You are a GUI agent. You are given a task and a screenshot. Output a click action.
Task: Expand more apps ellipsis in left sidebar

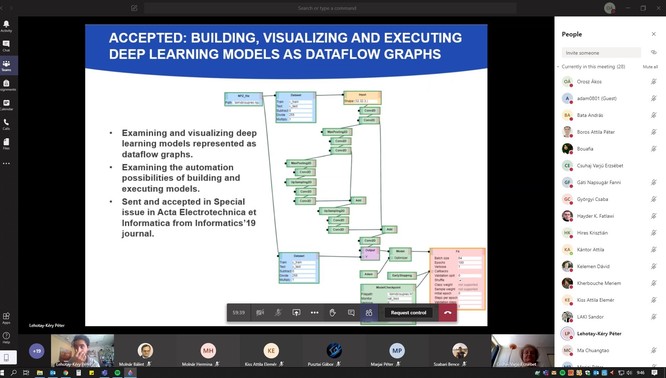click(x=6, y=164)
